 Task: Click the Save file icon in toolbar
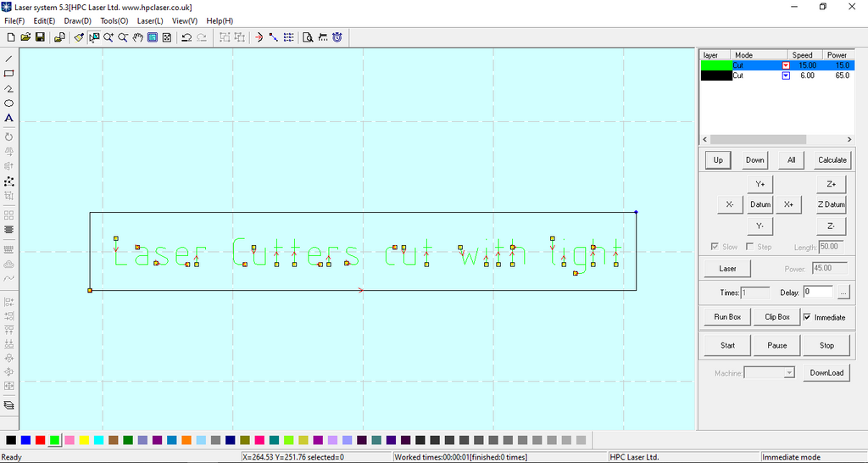tap(40, 37)
